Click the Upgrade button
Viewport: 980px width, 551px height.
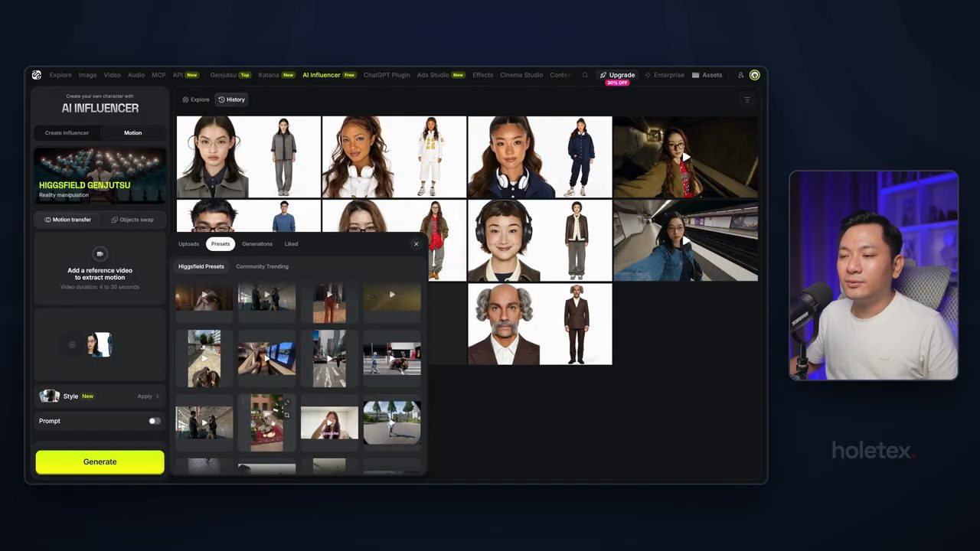pos(617,75)
